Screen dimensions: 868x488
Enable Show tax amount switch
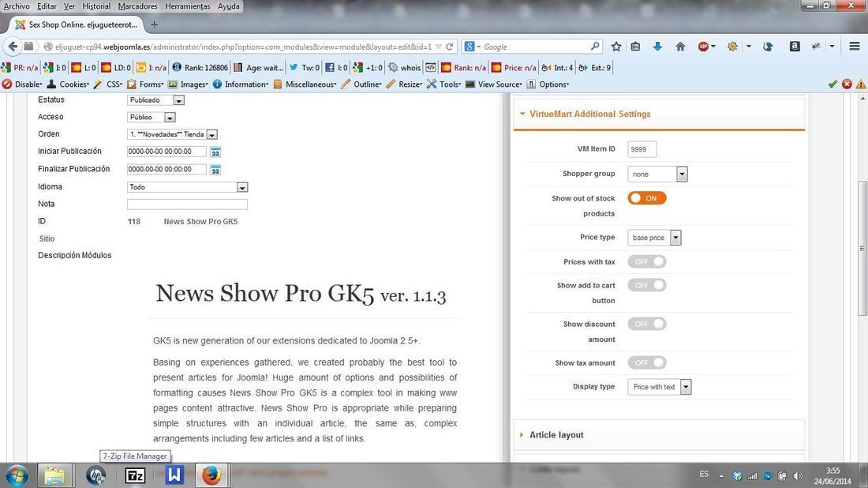coord(646,362)
